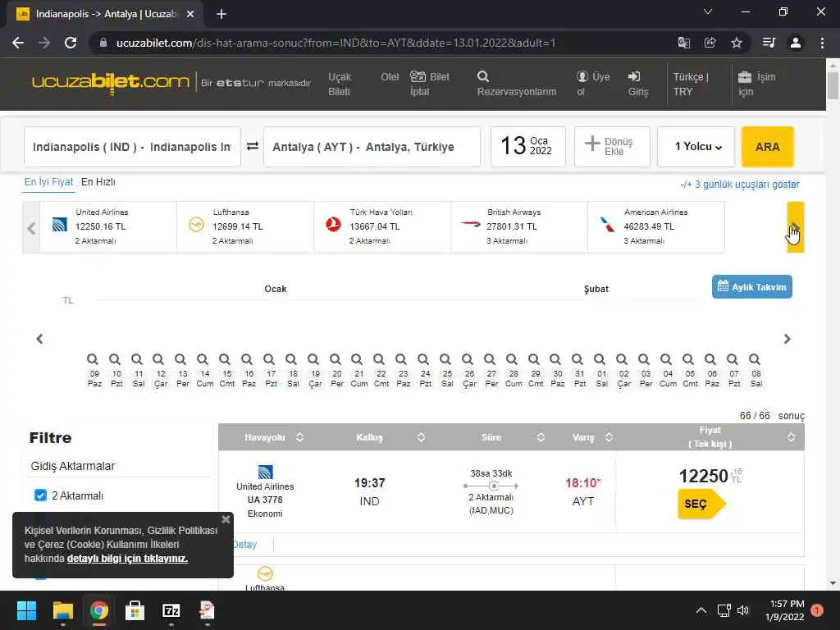Click the destination Antalya (AYT) field
Image resolution: width=840 pixels, height=630 pixels.
point(372,147)
